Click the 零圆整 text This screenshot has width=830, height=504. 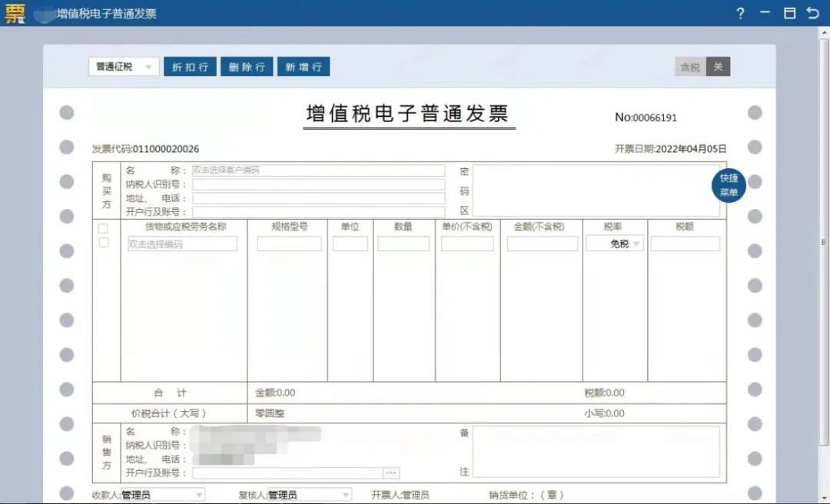tap(270, 413)
